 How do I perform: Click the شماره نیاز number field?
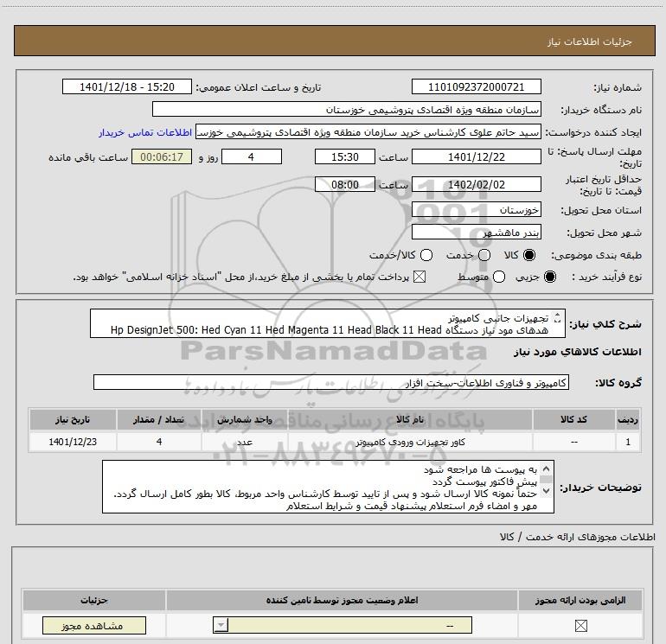click(476, 86)
